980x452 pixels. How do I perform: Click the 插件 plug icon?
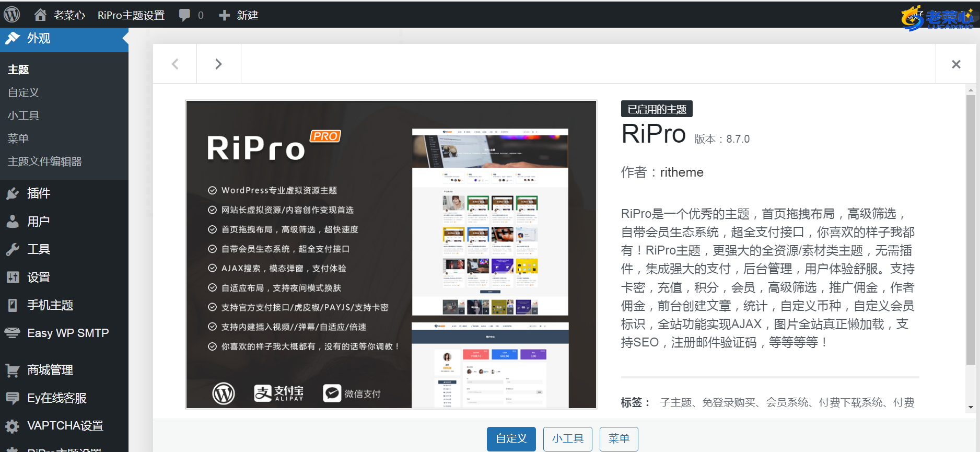pyautogui.click(x=13, y=193)
